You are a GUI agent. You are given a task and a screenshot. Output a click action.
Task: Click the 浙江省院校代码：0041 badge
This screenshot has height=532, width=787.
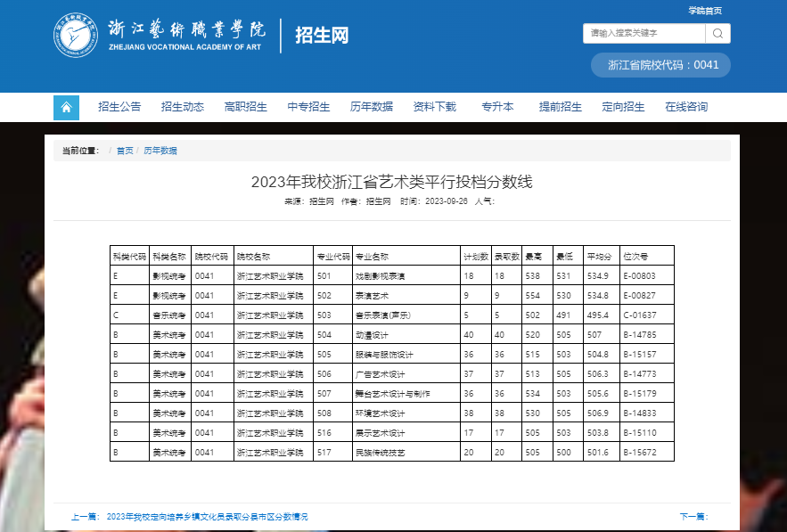point(660,65)
